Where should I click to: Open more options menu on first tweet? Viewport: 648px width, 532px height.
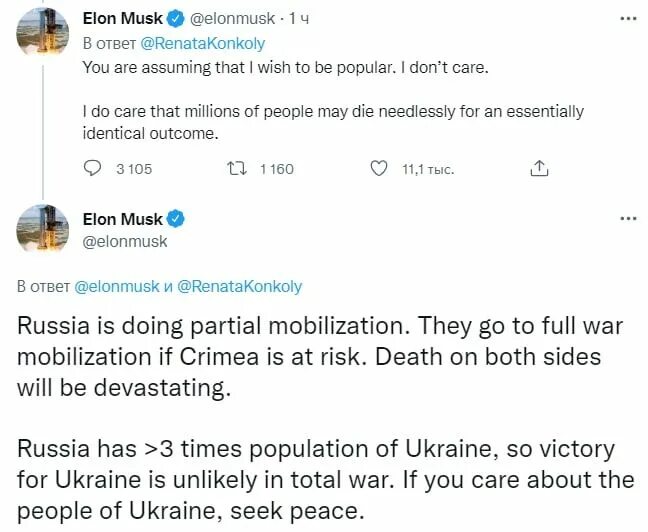pyautogui.click(x=627, y=19)
